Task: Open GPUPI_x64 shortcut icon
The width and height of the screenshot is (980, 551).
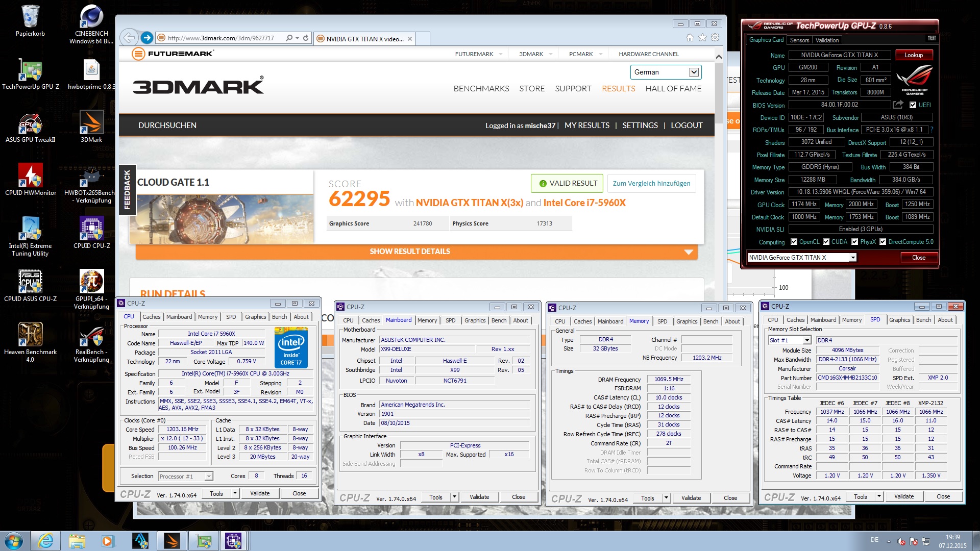Action: tap(91, 290)
